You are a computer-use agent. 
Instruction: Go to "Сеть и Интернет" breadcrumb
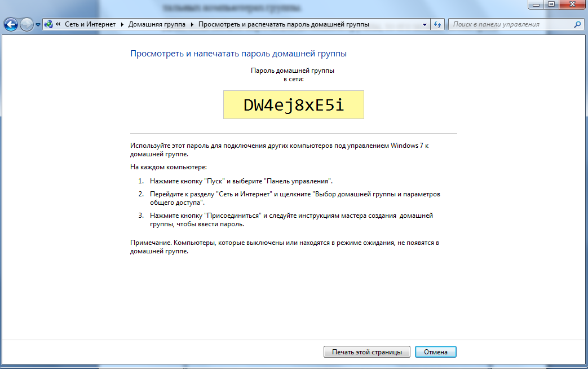click(x=89, y=24)
